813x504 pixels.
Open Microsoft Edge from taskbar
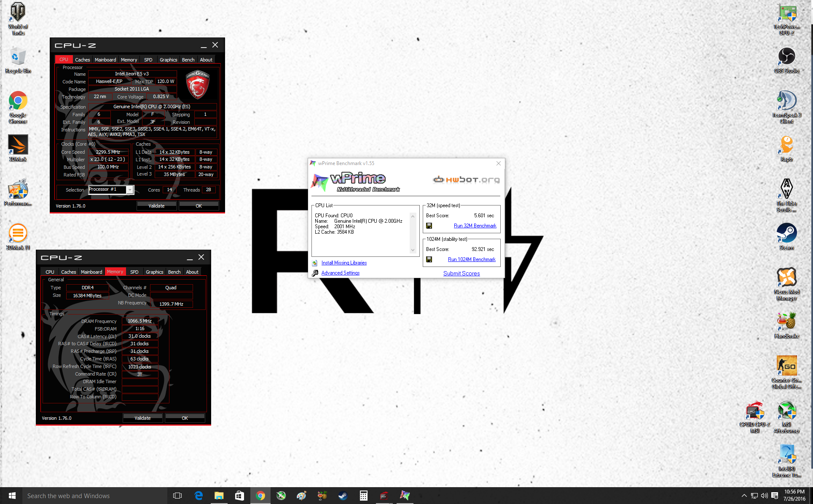[199, 496]
